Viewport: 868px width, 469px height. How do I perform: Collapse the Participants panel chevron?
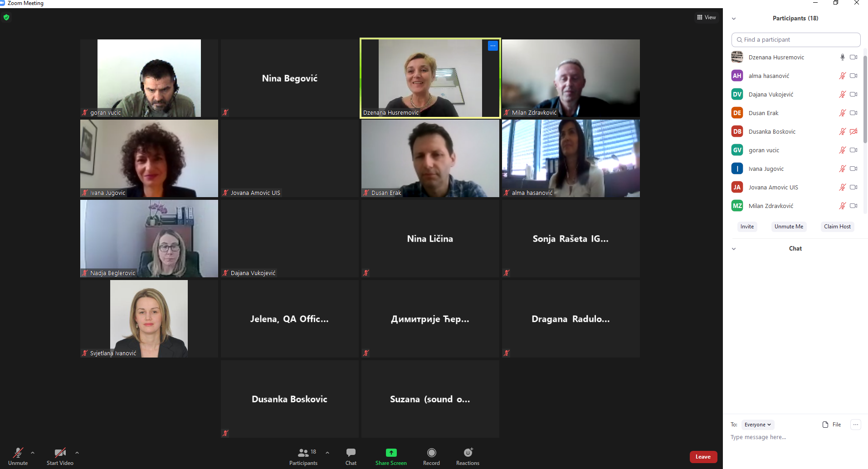click(x=734, y=19)
